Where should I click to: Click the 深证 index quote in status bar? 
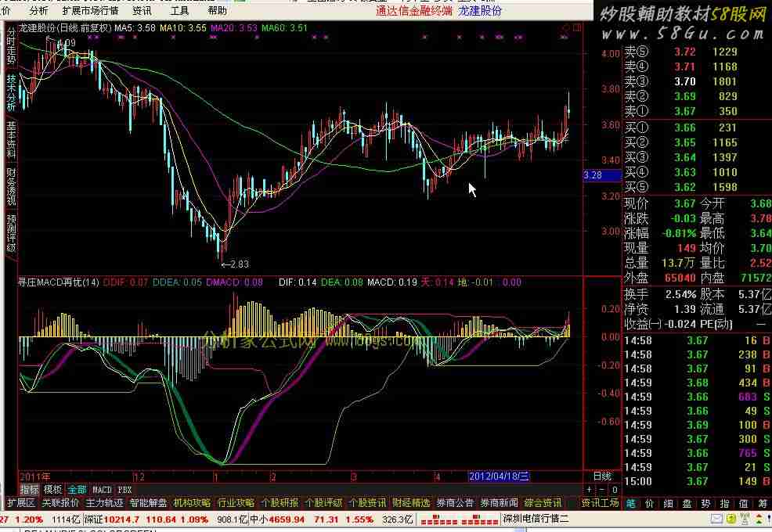click(x=165, y=519)
